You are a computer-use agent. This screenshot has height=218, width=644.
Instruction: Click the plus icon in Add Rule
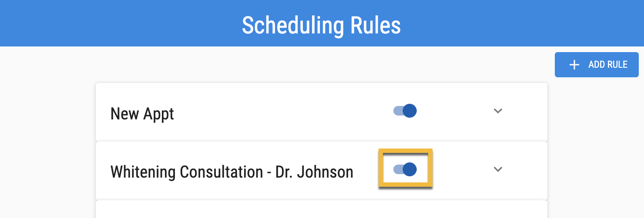pos(574,65)
